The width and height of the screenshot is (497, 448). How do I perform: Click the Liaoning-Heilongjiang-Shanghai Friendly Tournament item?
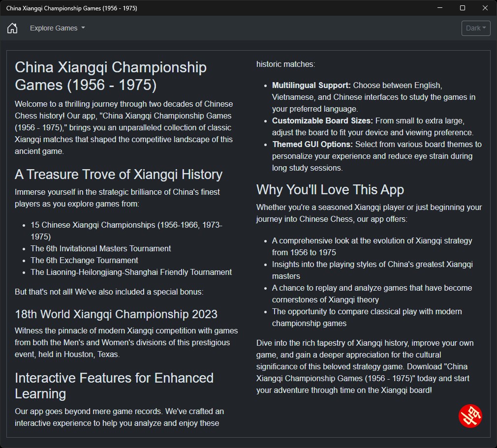click(x=131, y=272)
